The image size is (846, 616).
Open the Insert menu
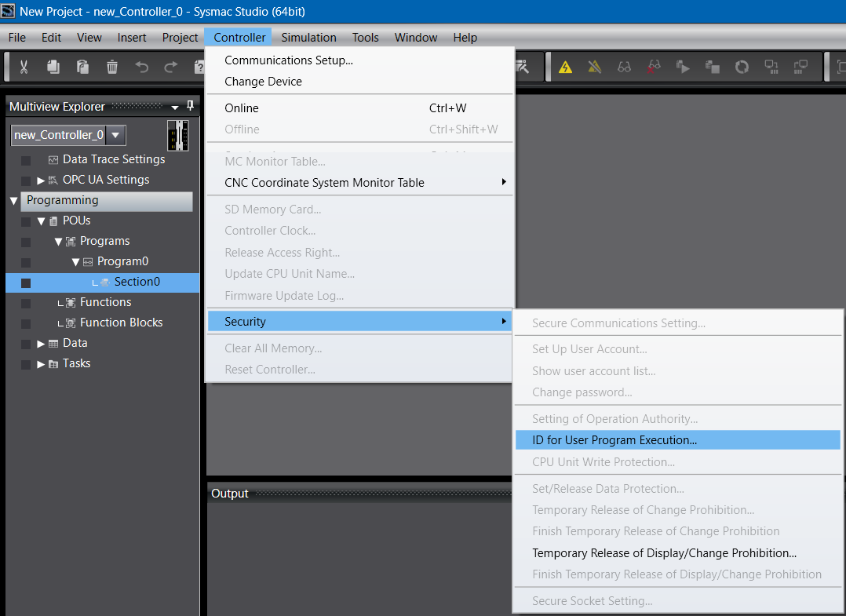[x=132, y=37]
